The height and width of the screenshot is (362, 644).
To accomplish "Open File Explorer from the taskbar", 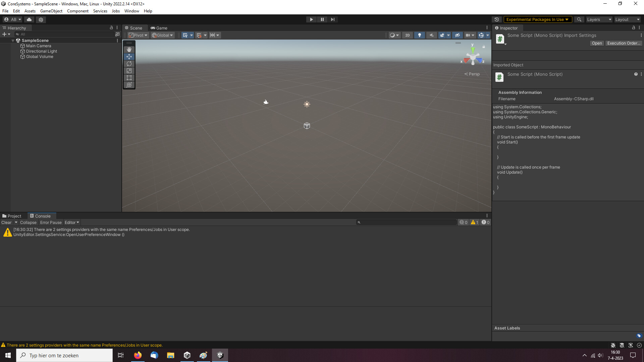I will coord(171,355).
